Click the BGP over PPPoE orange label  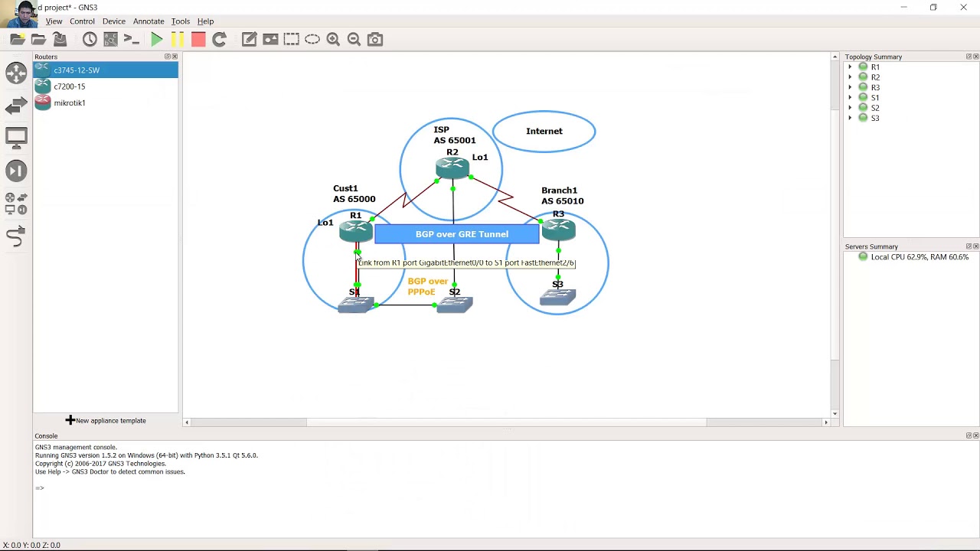pos(427,286)
